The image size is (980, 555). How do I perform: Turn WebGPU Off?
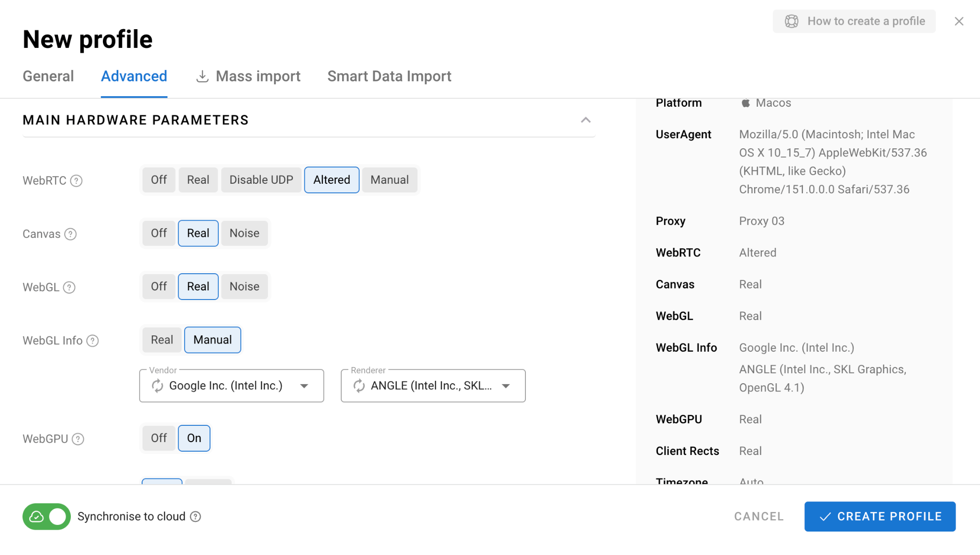[x=159, y=438]
